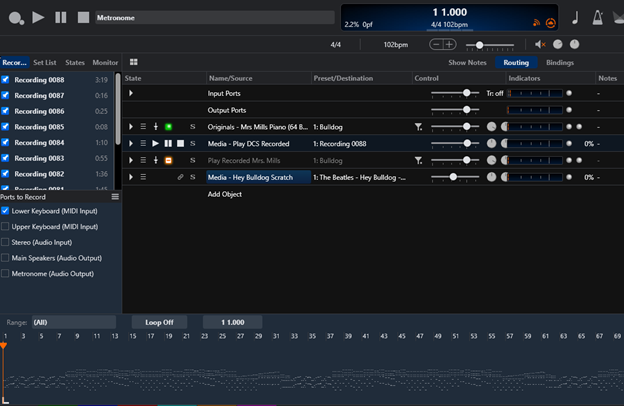Viewport: 624px width, 406px height.
Task: Click stop icon on Media - Play DCS Recorded row
Action: coord(180,144)
